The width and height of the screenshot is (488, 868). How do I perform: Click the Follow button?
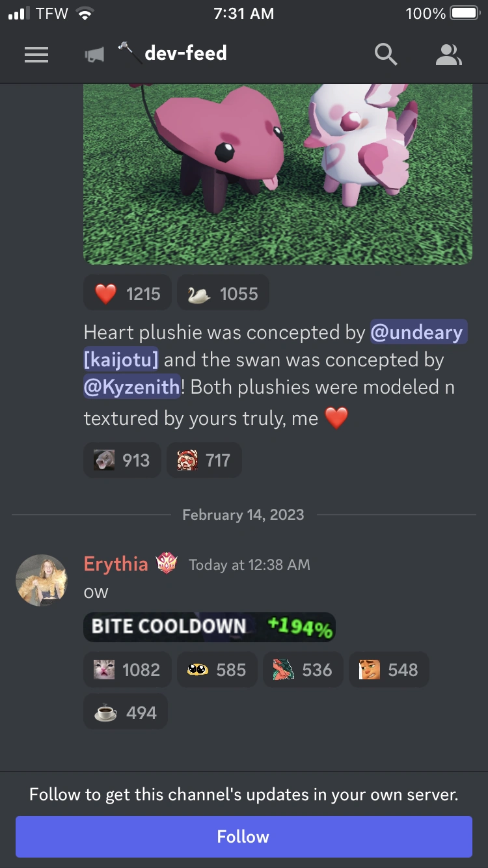pos(244,836)
